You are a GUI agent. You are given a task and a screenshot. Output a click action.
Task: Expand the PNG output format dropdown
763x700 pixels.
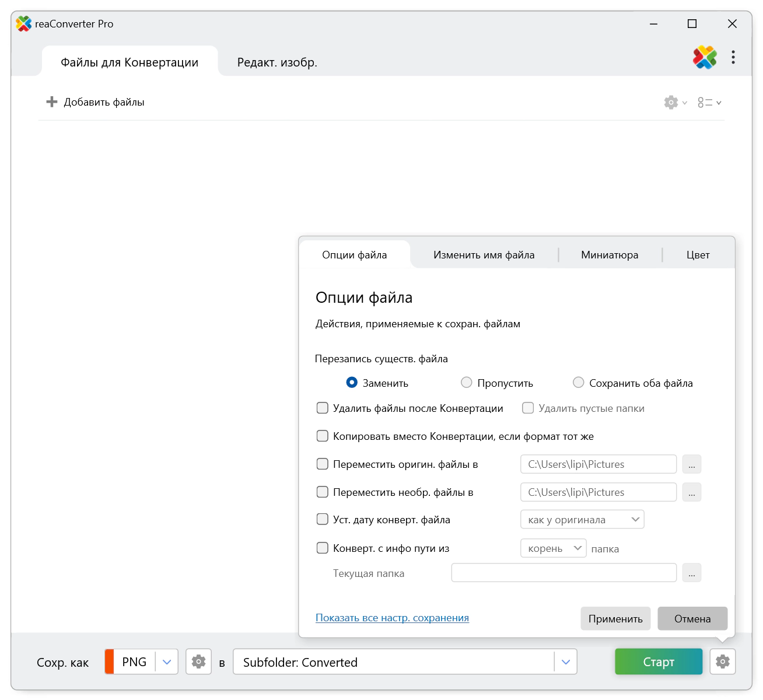[x=167, y=662]
